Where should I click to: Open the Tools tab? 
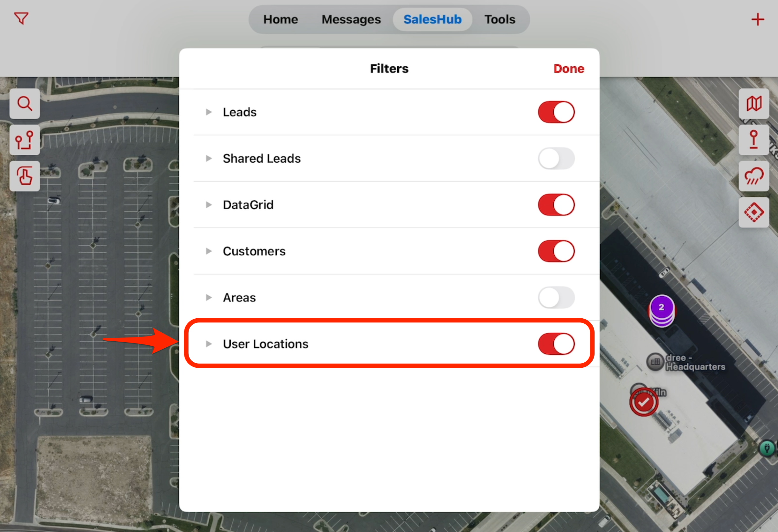point(500,19)
